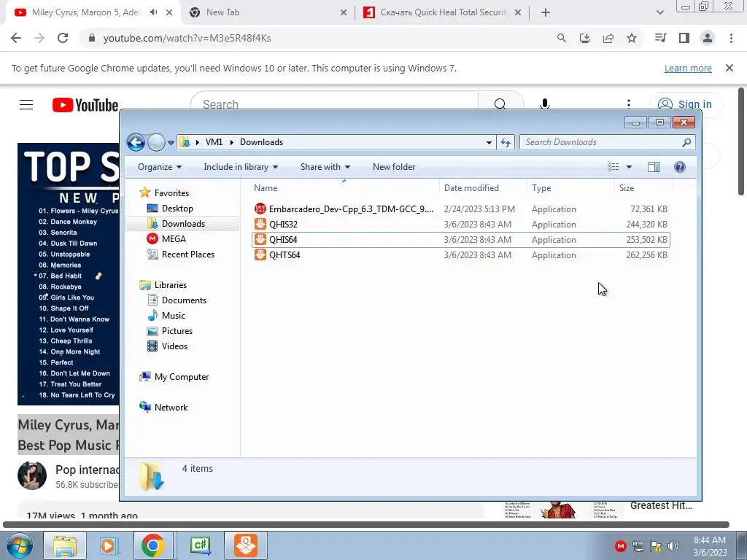Viewport: 747px width, 560px height.
Task: Click Chrome zoom magnifier icon
Action: [x=562, y=38]
